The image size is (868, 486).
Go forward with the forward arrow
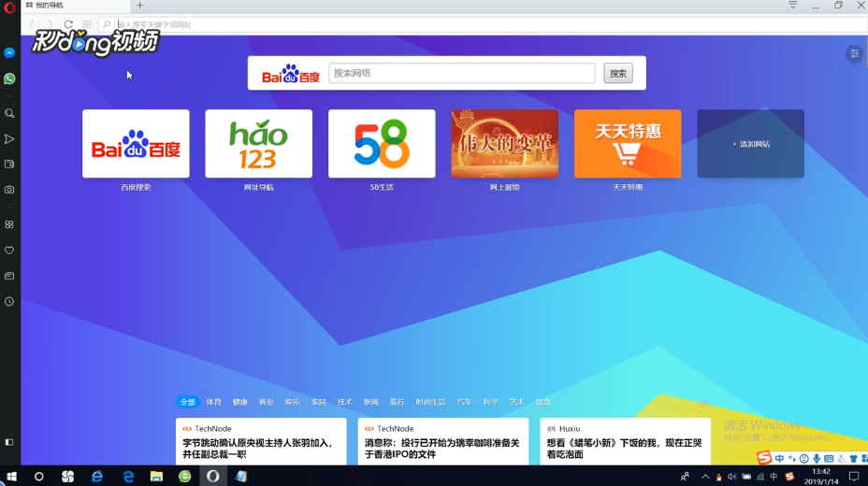coord(50,24)
